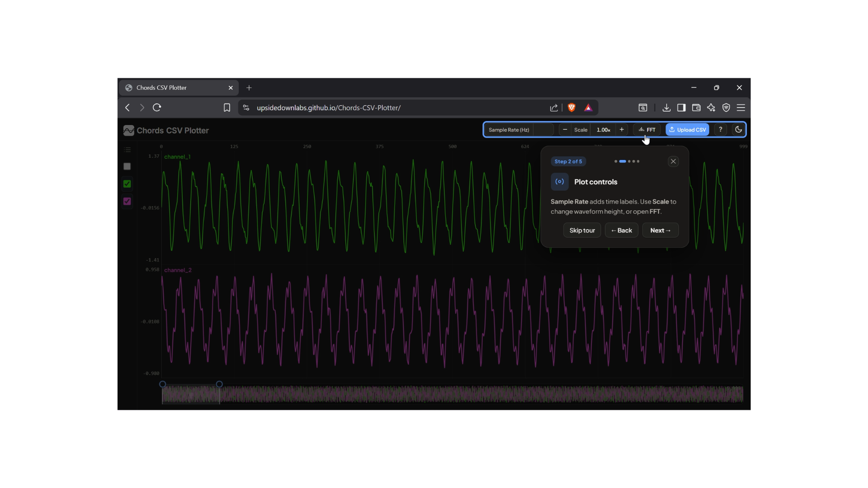
Task: Click the scale value 1.00x field
Action: pos(603,130)
